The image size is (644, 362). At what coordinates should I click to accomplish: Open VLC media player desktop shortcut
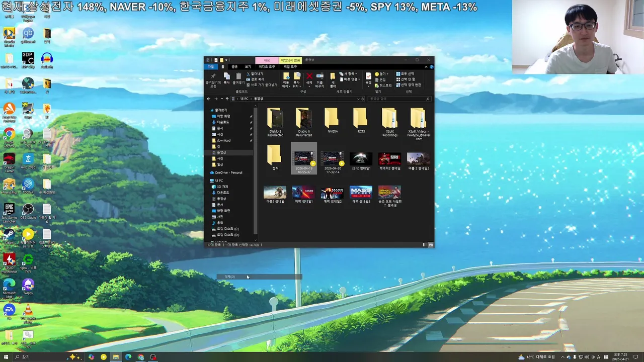(x=28, y=313)
